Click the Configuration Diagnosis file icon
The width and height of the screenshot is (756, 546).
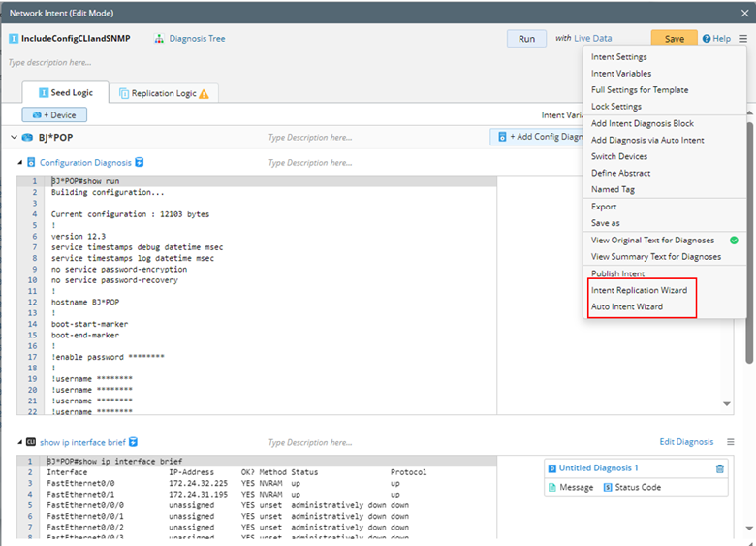coord(31,163)
